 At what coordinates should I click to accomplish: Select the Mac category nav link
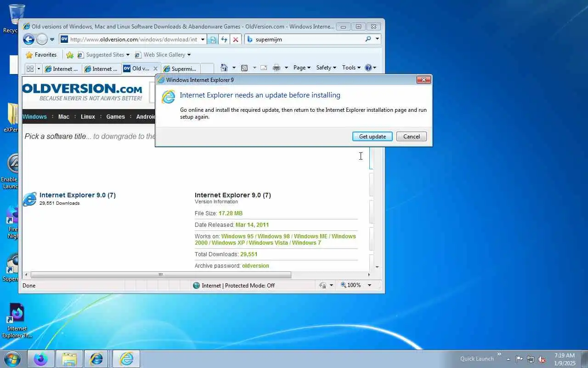pyautogui.click(x=64, y=117)
